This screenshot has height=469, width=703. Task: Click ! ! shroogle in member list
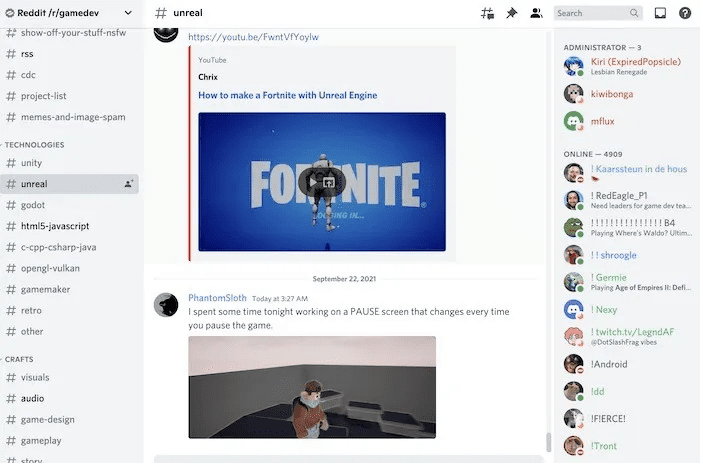point(626,255)
